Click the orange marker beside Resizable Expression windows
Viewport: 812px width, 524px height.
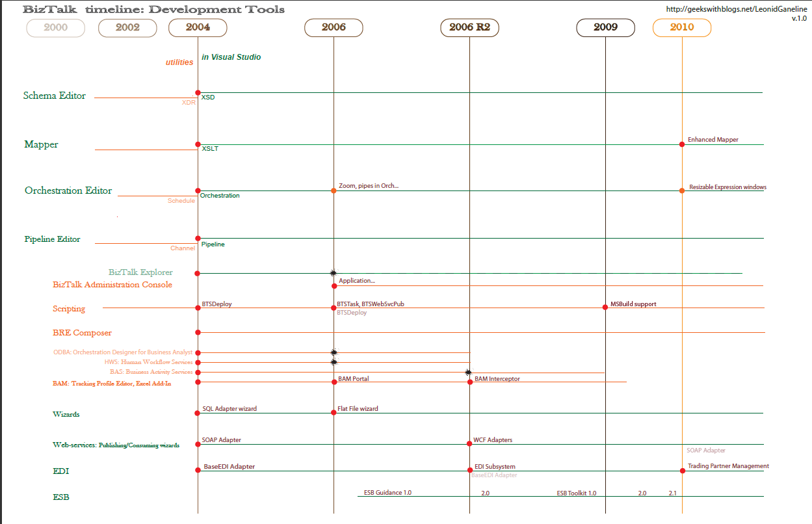pyautogui.click(x=682, y=190)
